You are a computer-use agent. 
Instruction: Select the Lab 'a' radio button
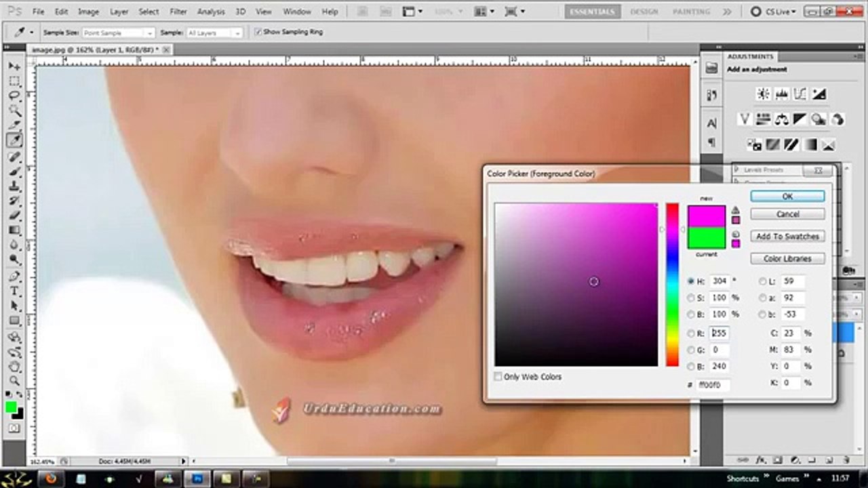(763, 298)
